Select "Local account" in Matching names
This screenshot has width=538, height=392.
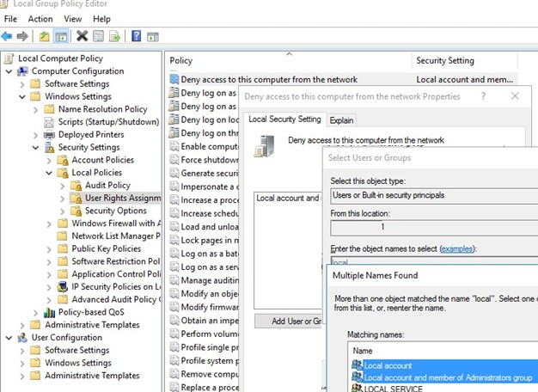[x=388, y=365]
